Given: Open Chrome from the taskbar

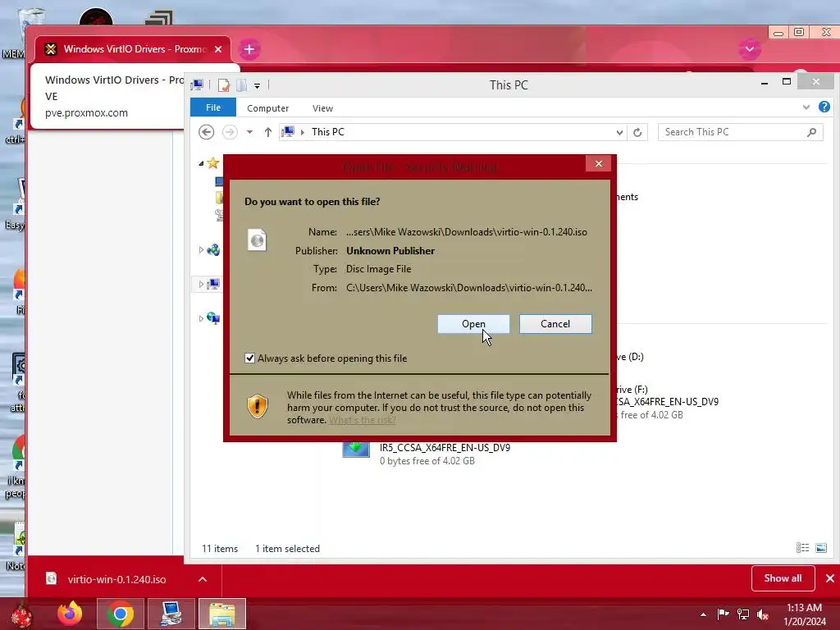Looking at the screenshot, I should [x=120, y=614].
